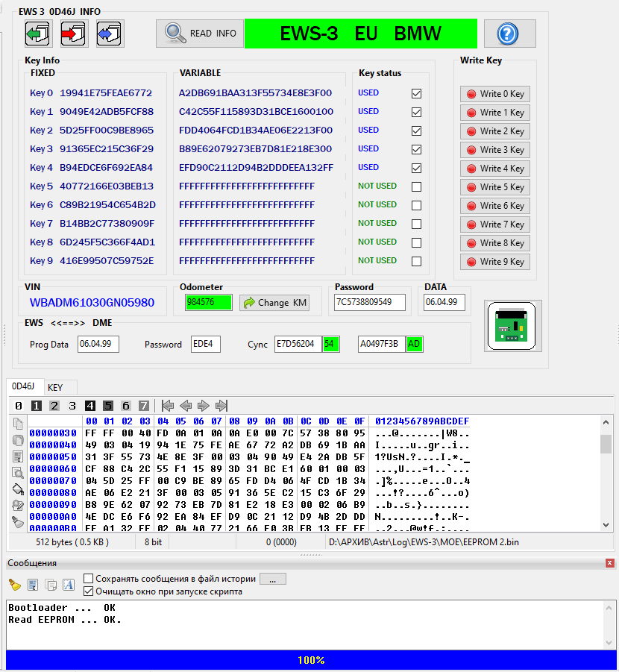
Task: Enable saving messages to the history file
Action: click(89, 579)
